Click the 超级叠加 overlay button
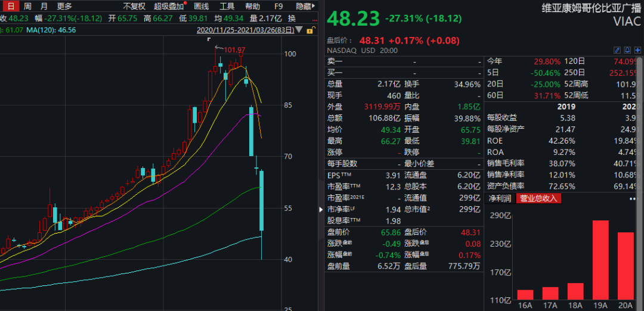644x311 pixels. pyautogui.click(x=169, y=7)
